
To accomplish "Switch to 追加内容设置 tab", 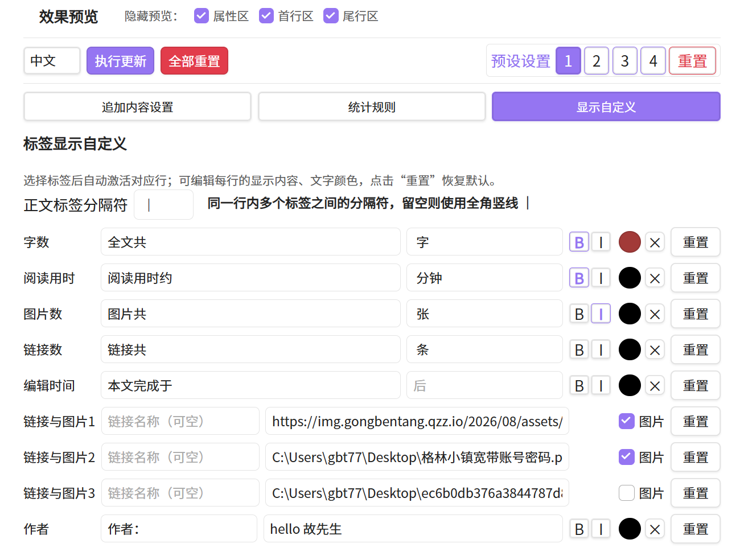I will click(x=137, y=107).
